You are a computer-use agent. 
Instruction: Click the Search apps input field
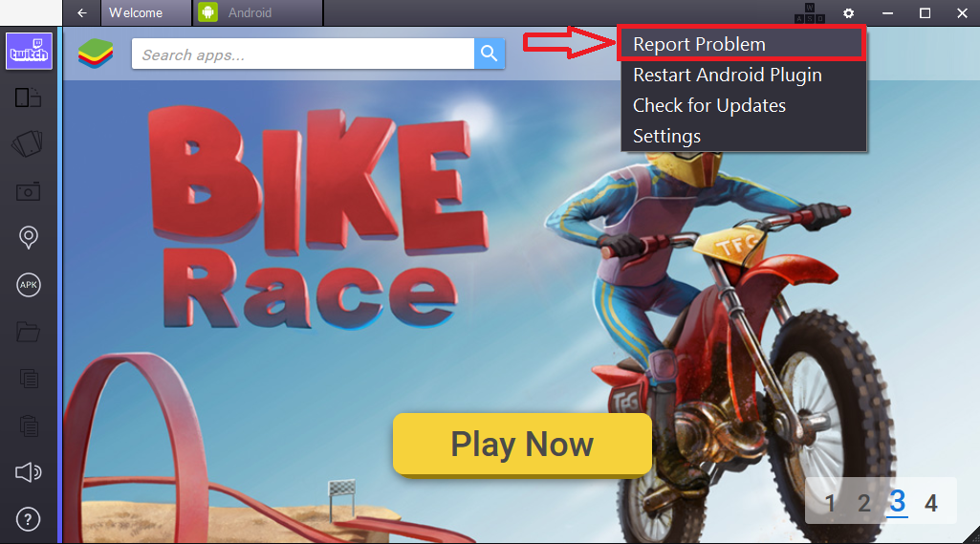[303, 54]
